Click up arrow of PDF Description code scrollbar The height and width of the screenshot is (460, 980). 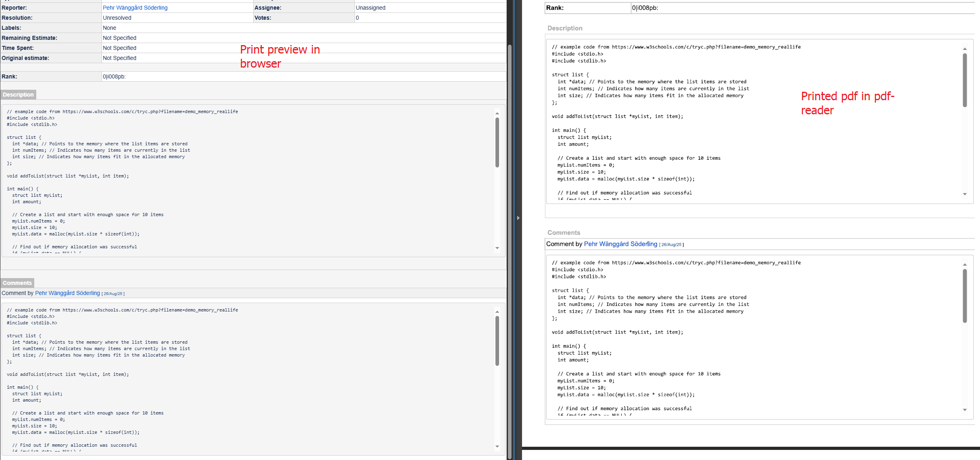click(965, 49)
